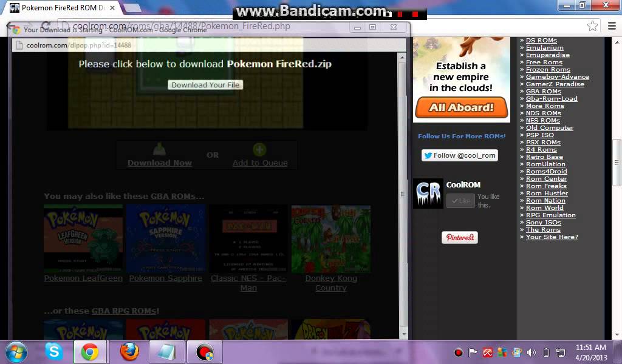Open the Rom World link
Viewport: 622px width, 364px height.
pos(545,207)
